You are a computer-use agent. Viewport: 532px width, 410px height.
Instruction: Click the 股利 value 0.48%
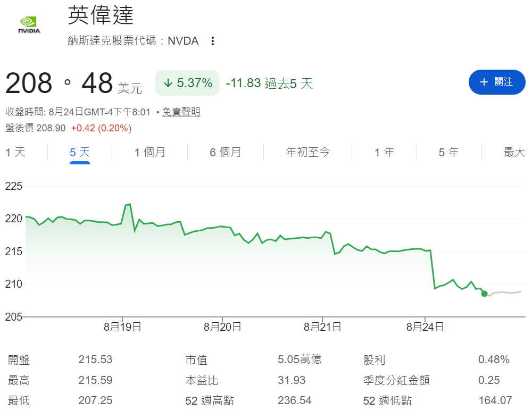[x=494, y=359]
